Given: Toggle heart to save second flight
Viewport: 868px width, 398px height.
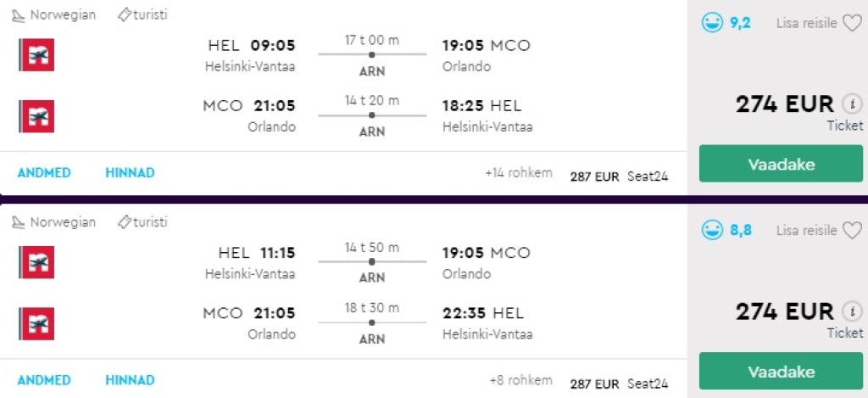Looking at the screenshot, I should tap(852, 230).
